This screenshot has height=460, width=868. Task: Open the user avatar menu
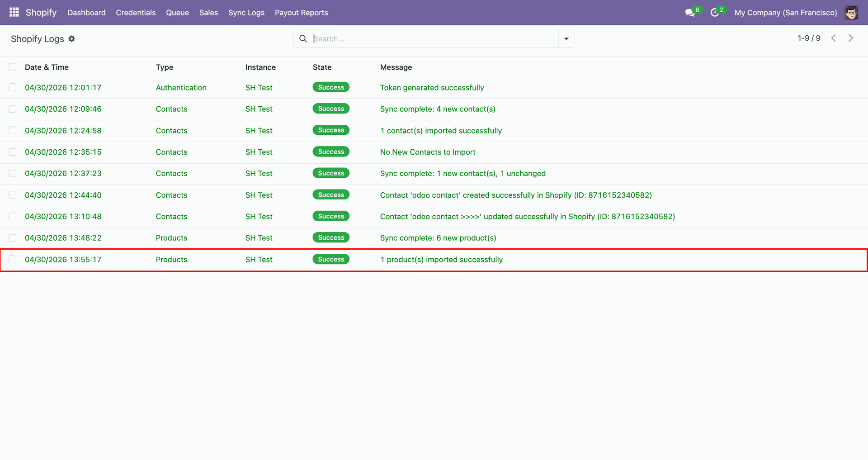tap(851, 13)
